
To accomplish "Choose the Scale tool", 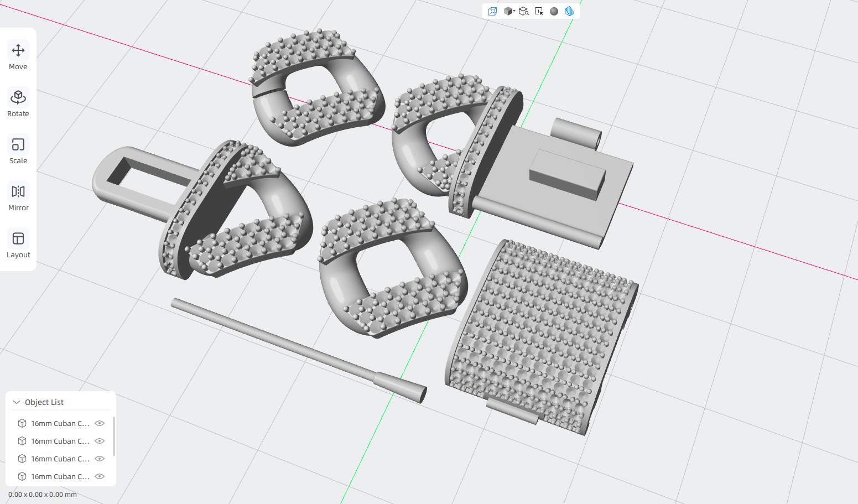I will point(18,150).
